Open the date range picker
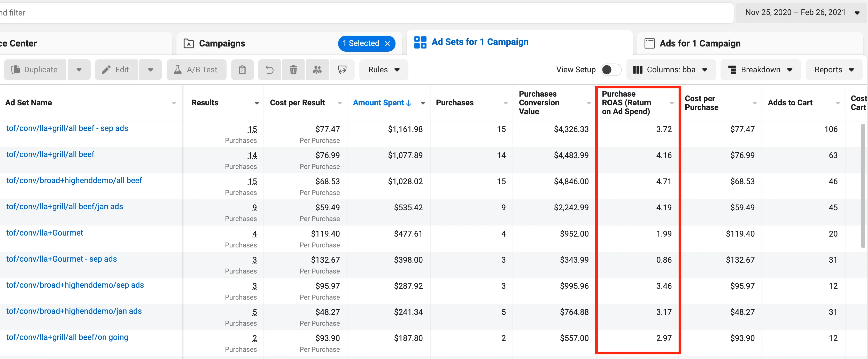 click(x=802, y=12)
